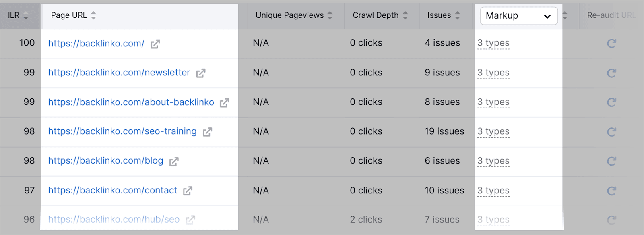Re-audit the homepage using the refresh icon
The image size is (644, 235).
point(612,44)
